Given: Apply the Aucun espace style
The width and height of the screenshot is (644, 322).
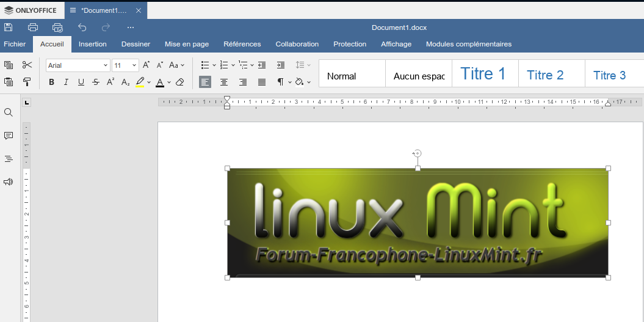Looking at the screenshot, I should [419, 73].
